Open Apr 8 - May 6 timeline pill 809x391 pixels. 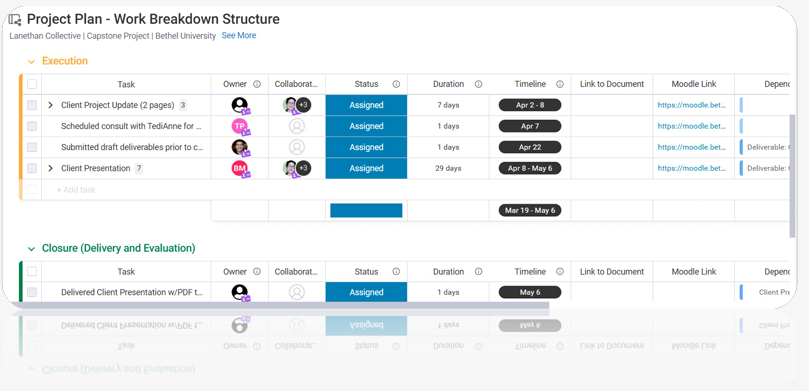[530, 168]
